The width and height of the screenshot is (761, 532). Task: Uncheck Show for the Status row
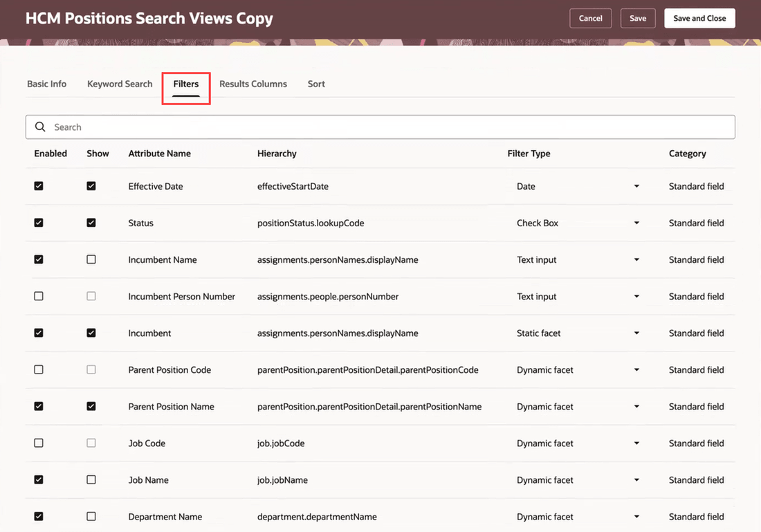coord(91,223)
